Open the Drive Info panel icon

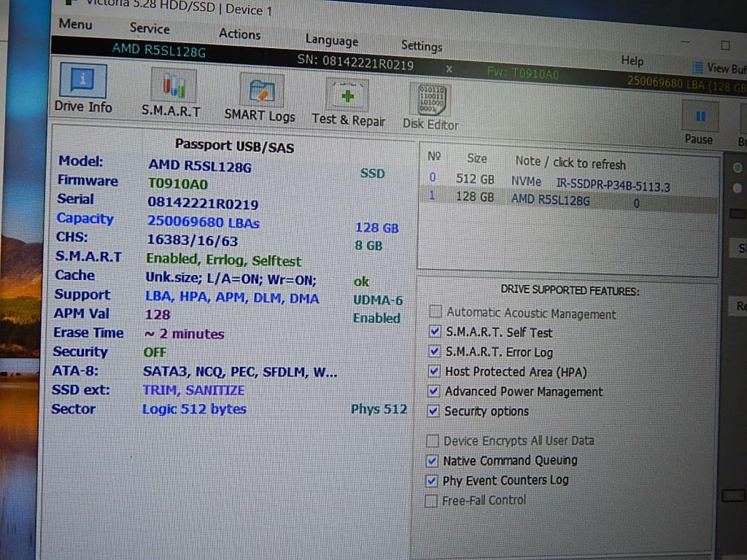(x=83, y=82)
